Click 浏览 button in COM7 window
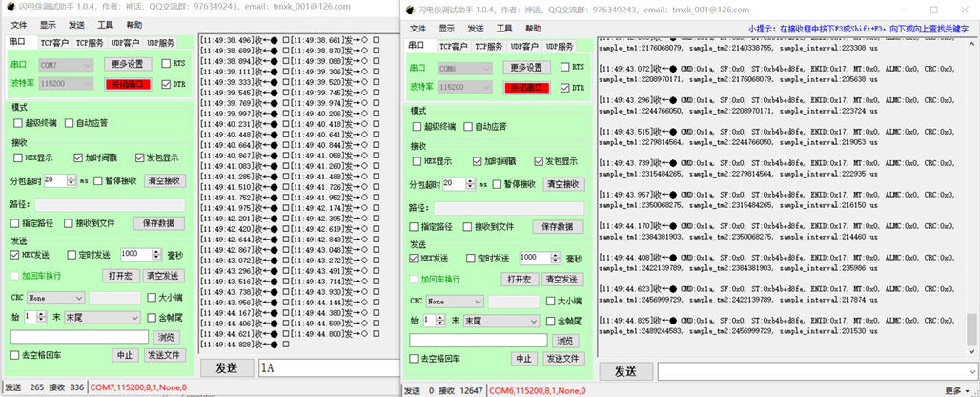 (x=166, y=338)
